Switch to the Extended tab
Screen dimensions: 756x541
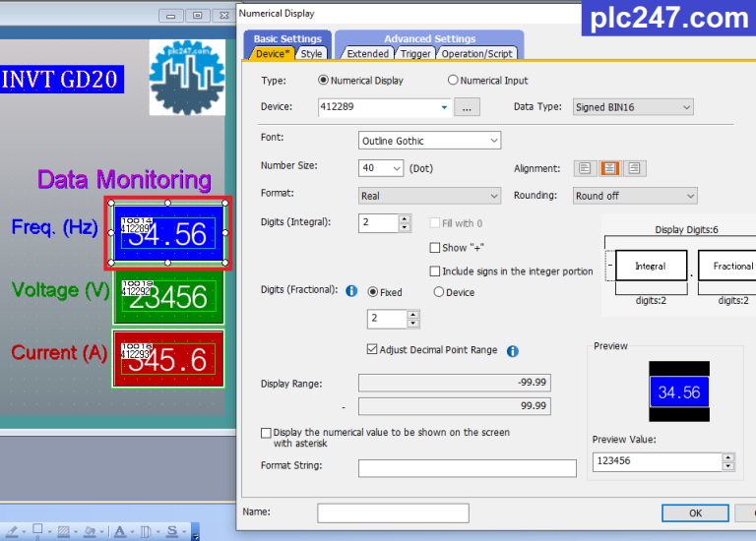click(367, 53)
